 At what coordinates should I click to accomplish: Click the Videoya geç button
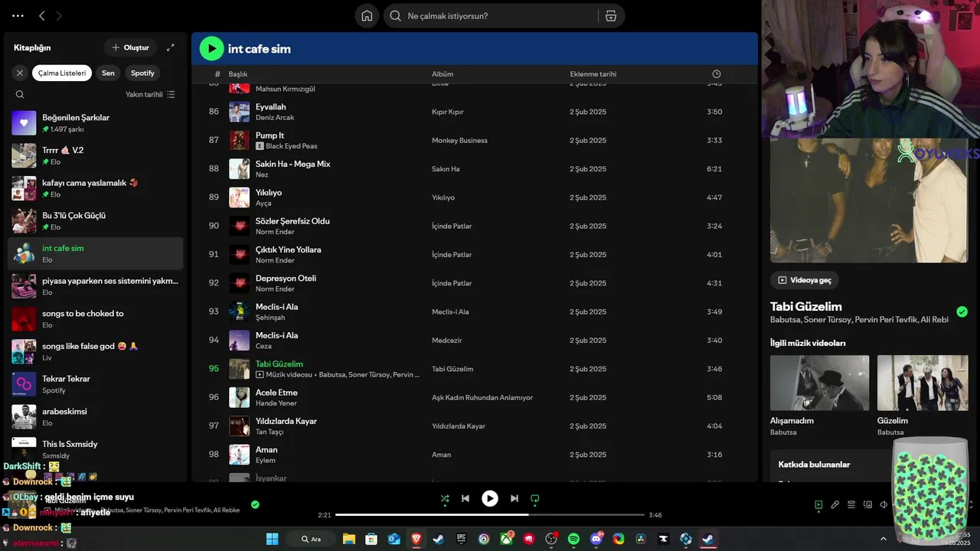tap(805, 280)
